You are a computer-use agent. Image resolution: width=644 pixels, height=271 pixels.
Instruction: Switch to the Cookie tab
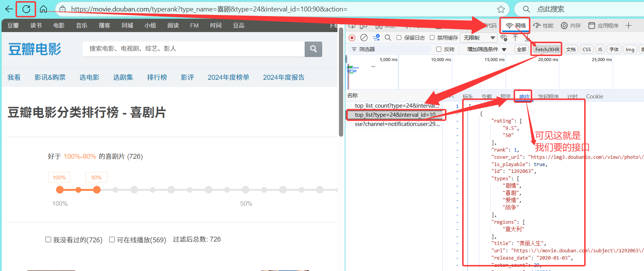tap(594, 97)
